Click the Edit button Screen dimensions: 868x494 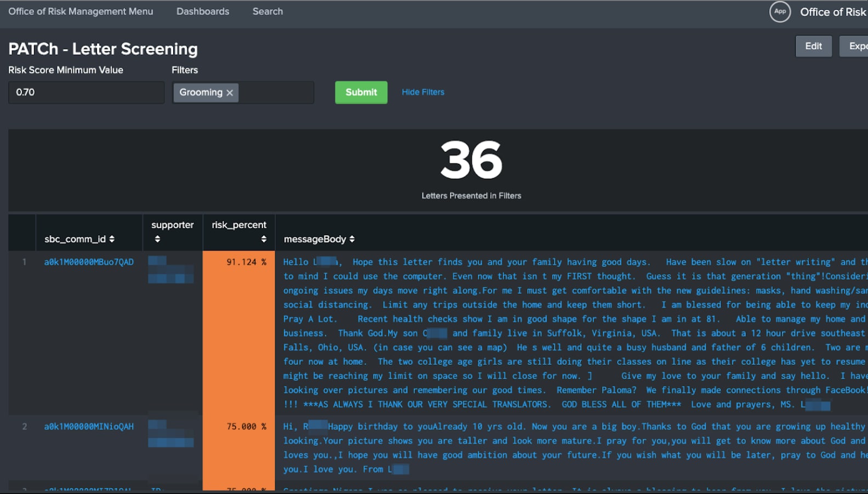813,46
